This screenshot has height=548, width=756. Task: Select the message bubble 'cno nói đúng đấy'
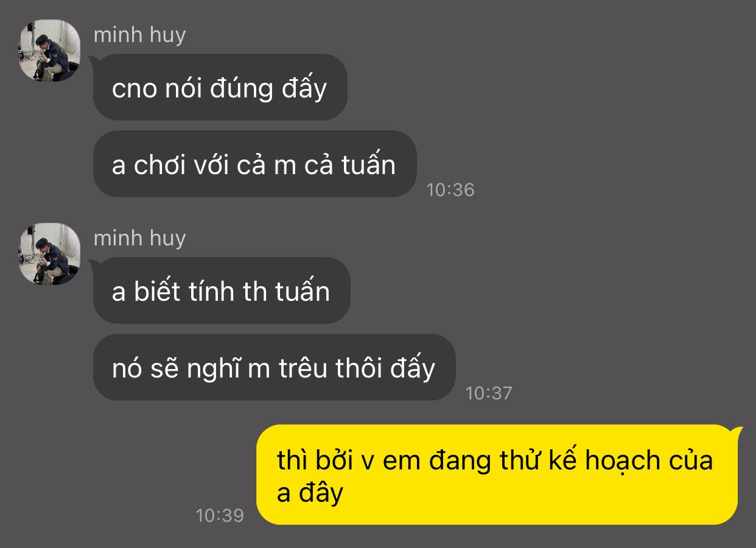(220, 87)
